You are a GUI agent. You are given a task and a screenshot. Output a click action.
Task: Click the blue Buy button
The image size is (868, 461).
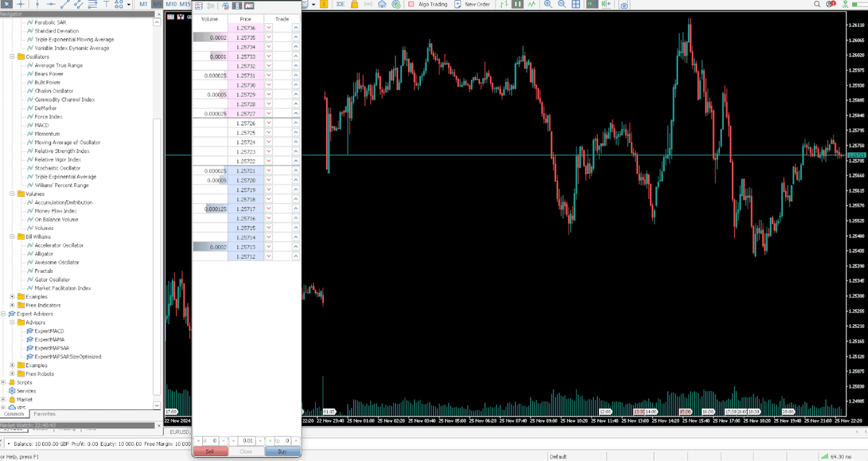coord(282,451)
